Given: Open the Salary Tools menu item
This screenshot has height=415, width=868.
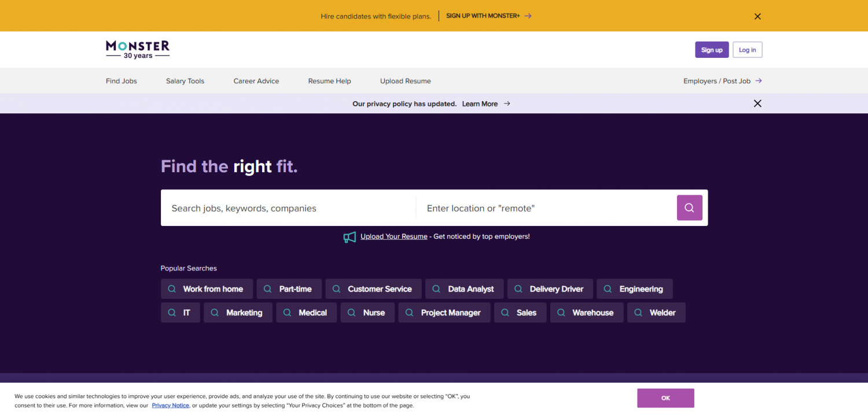Looking at the screenshot, I should point(185,81).
